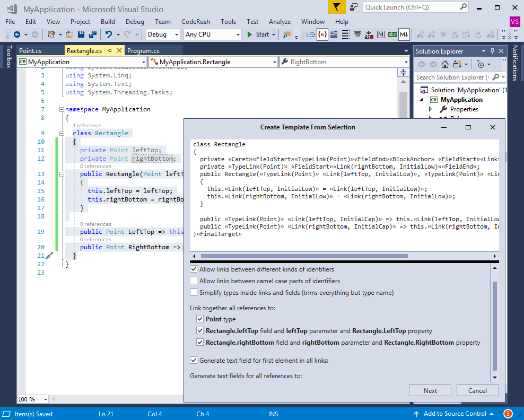Viewport: 524px width, 420px height.
Task: Click 'Add to Source Control' in status bar
Action: click(x=455, y=414)
